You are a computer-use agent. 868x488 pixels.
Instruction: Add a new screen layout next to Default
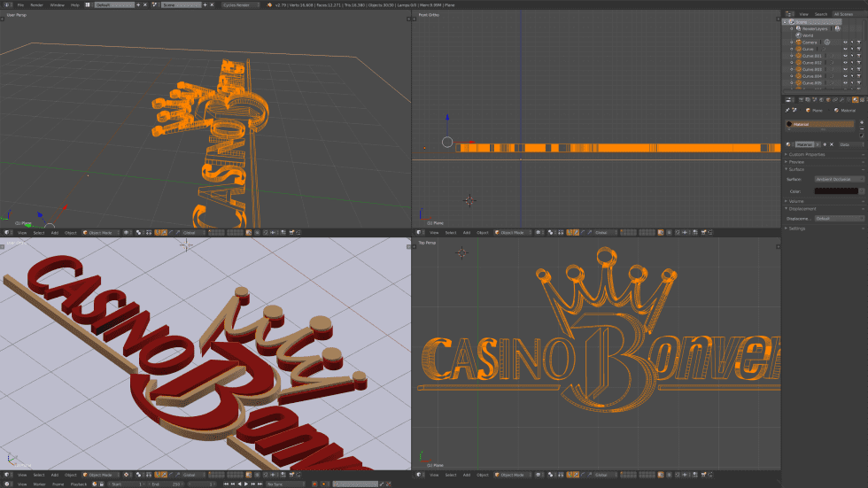point(138,5)
